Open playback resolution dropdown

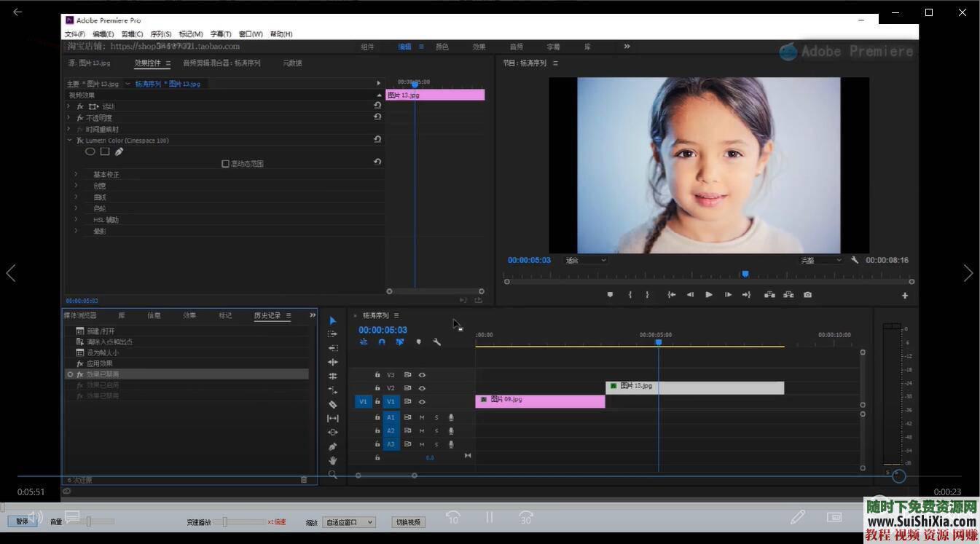[x=820, y=260]
